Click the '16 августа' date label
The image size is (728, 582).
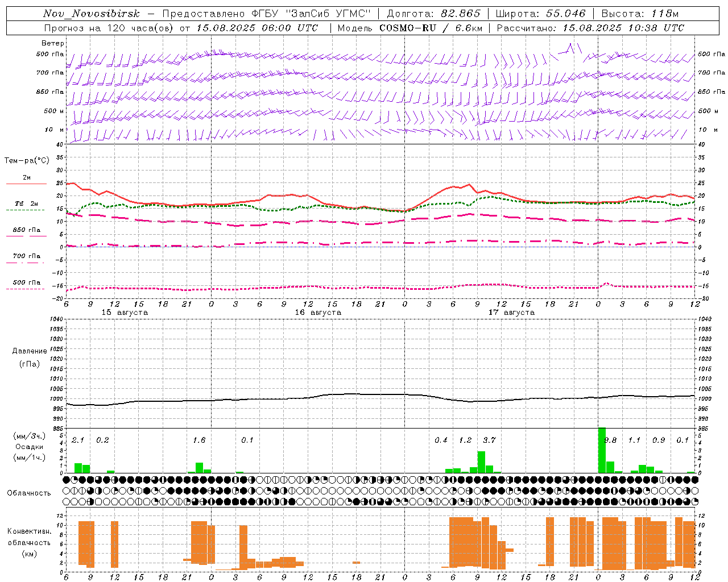click(318, 313)
